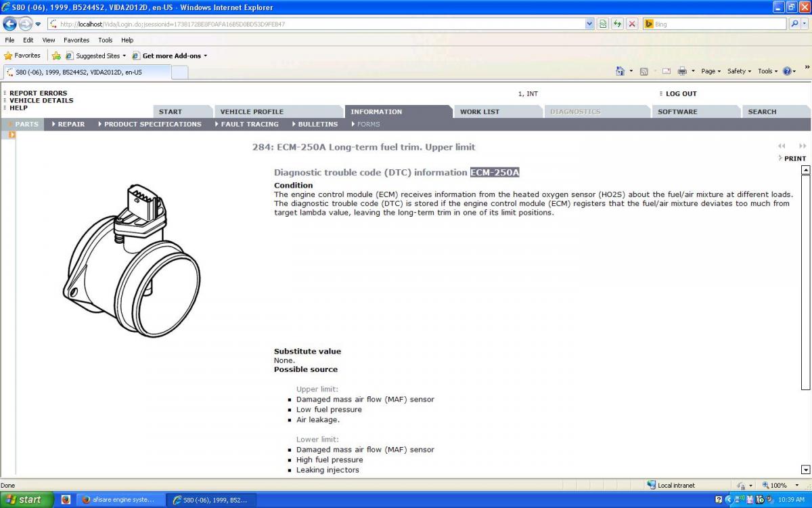Click the REPORT ERRORS link

38,93
